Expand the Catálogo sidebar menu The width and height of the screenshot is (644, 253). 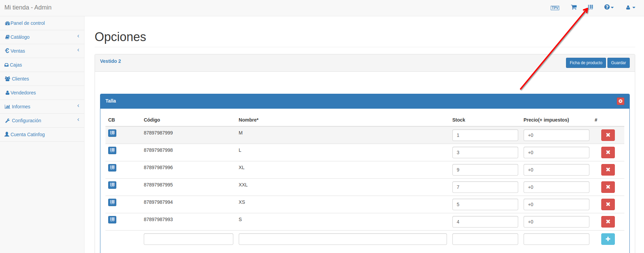pyautogui.click(x=42, y=37)
